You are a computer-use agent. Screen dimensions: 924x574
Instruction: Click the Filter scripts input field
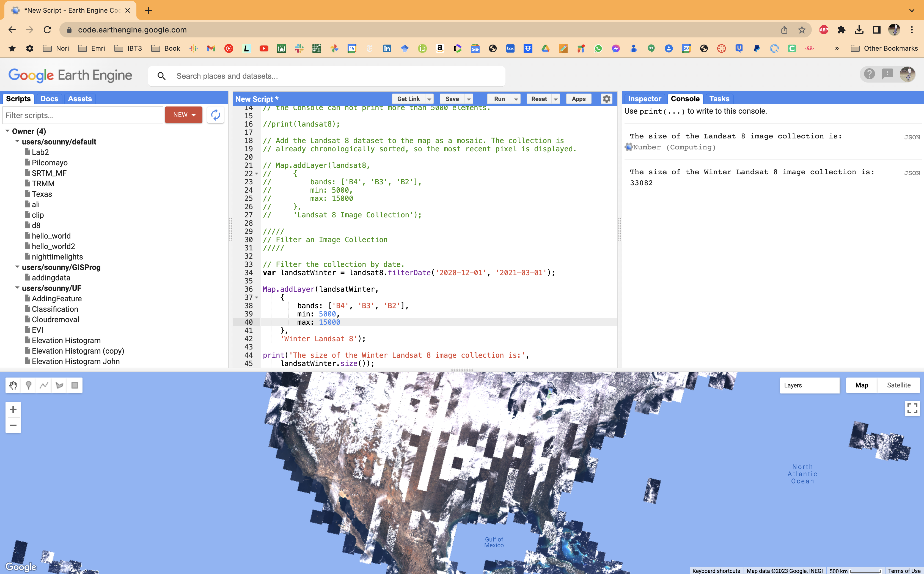[83, 115]
